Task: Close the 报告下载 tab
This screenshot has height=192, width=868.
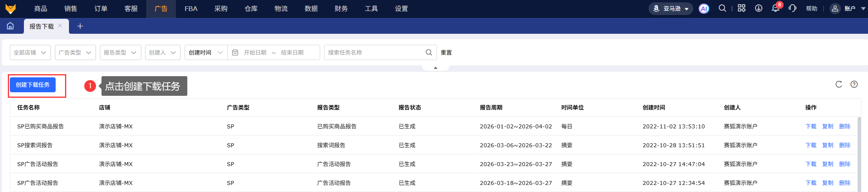Action: click(60, 26)
